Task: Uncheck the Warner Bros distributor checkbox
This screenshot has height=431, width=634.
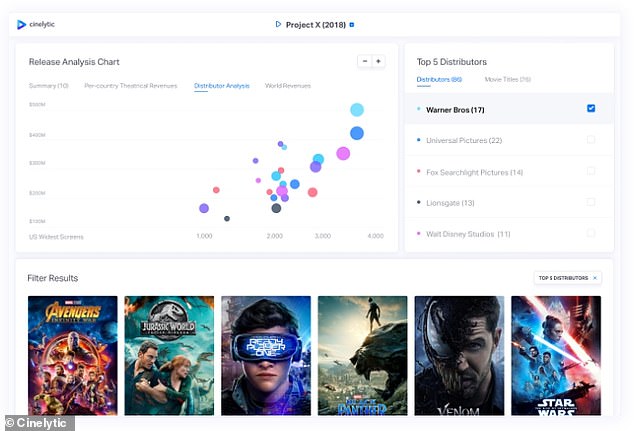Action: (591, 108)
